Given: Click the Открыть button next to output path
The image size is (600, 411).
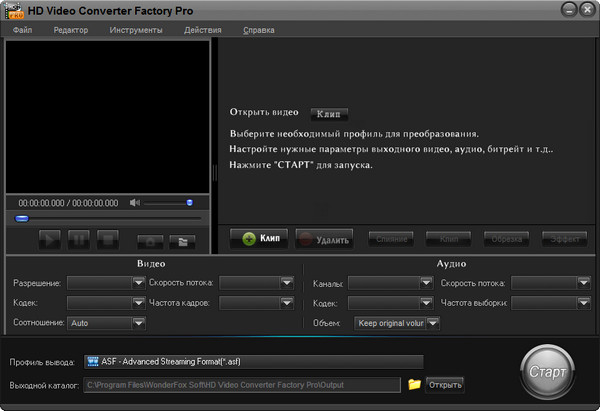Looking at the screenshot, I should click(x=445, y=384).
